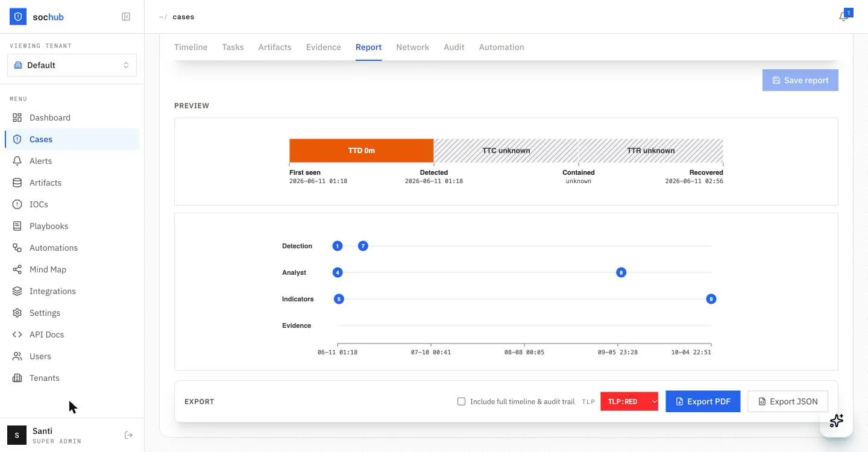Log out using the sign-out icon

coord(128,435)
